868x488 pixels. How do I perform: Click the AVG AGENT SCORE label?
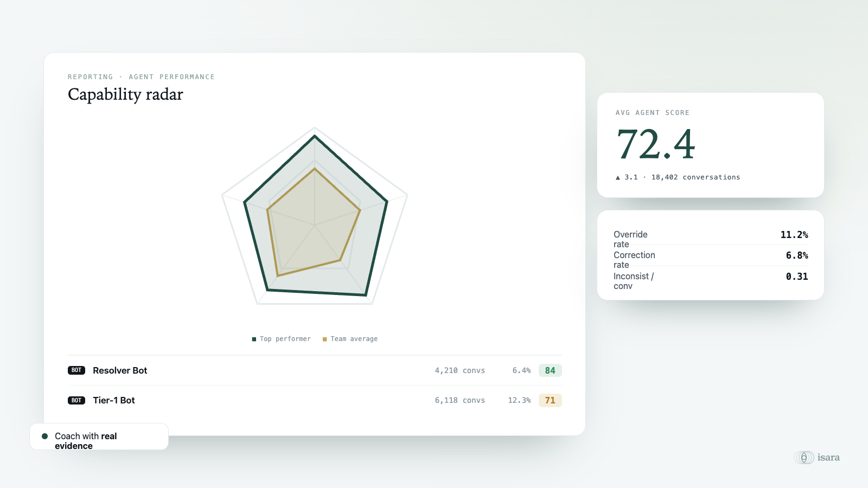point(652,113)
